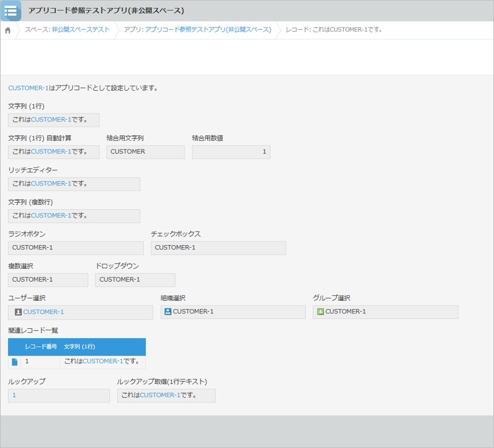
Task: Open lookup record link 1
Action: (14, 395)
